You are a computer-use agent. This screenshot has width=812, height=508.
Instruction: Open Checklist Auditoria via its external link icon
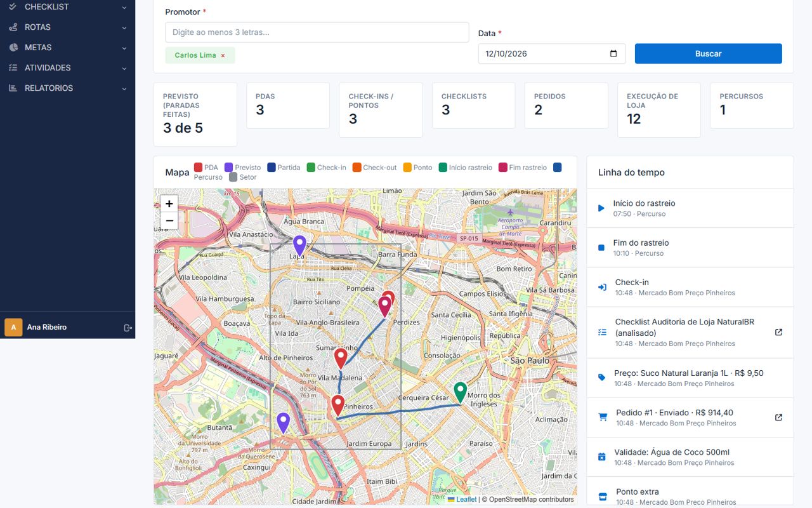coord(778,332)
